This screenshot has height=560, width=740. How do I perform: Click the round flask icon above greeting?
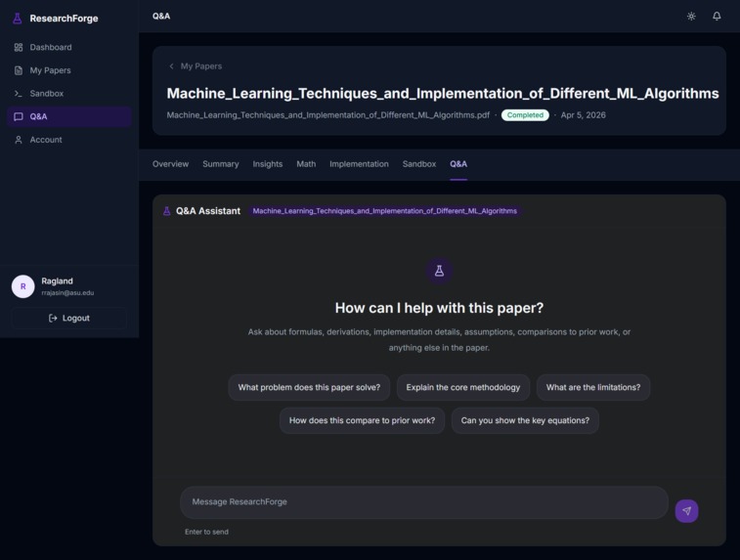click(x=439, y=271)
